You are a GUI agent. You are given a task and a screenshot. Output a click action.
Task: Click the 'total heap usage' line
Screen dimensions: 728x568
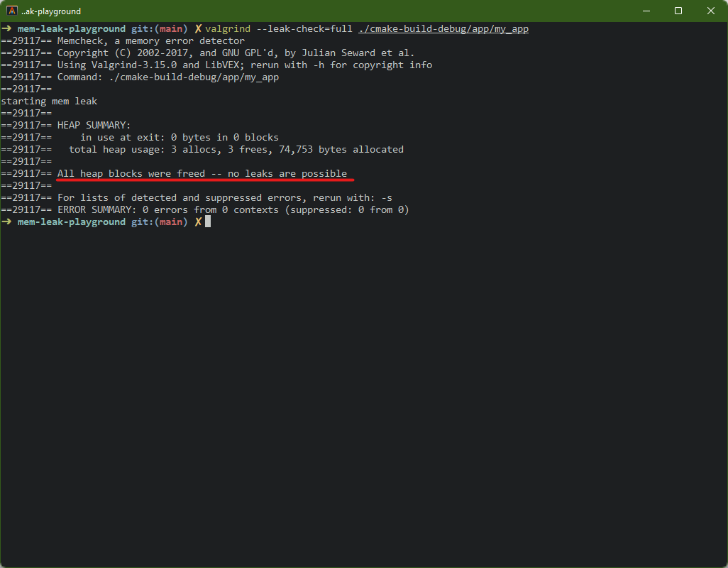point(236,150)
